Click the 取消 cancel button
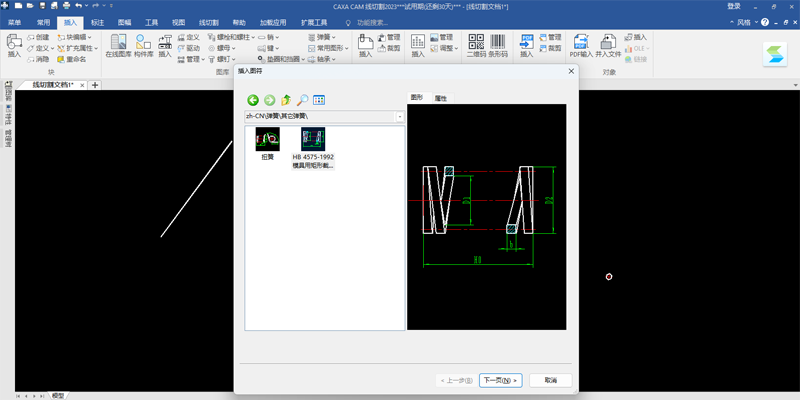This screenshot has width=800, height=400. [x=551, y=381]
